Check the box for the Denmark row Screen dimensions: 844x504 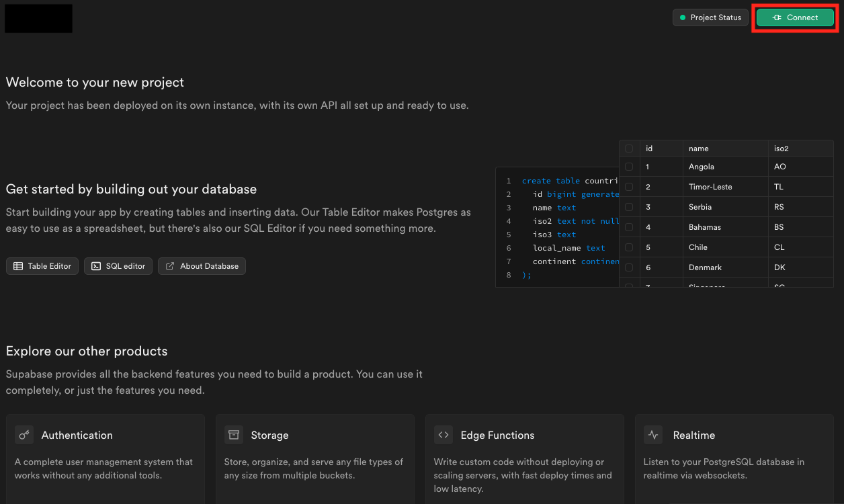[x=629, y=267]
